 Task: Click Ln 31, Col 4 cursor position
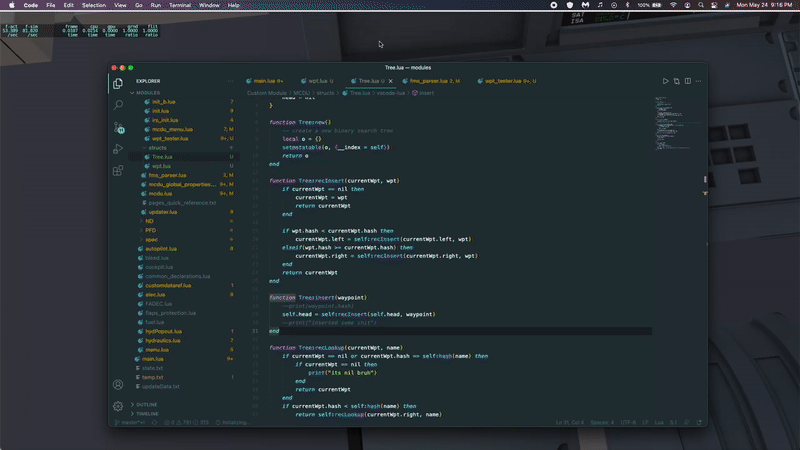[x=569, y=422]
